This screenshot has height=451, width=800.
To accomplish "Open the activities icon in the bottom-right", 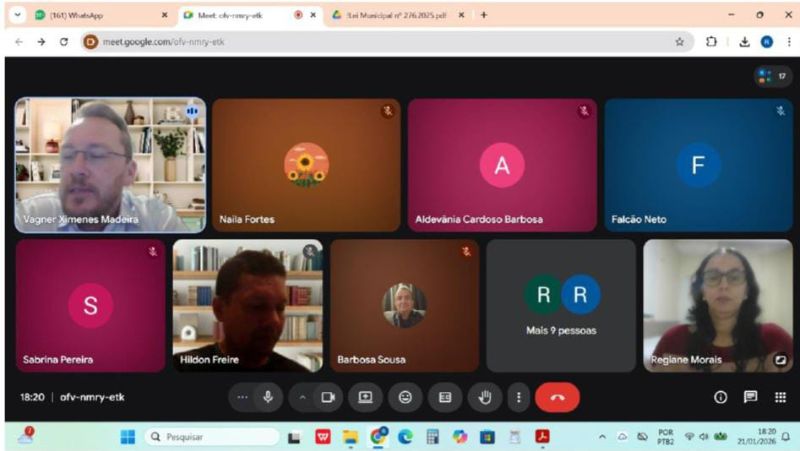I will (780, 397).
